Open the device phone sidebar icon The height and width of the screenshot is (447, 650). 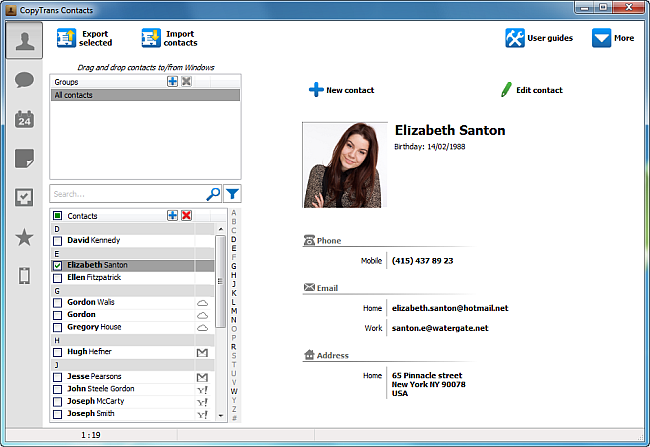24,276
